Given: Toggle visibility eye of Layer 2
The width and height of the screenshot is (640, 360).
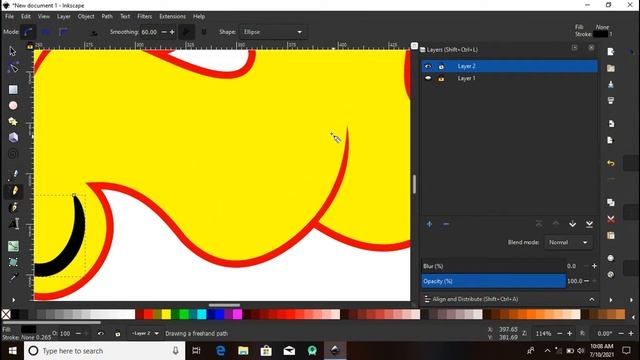Looking at the screenshot, I should point(428,66).
